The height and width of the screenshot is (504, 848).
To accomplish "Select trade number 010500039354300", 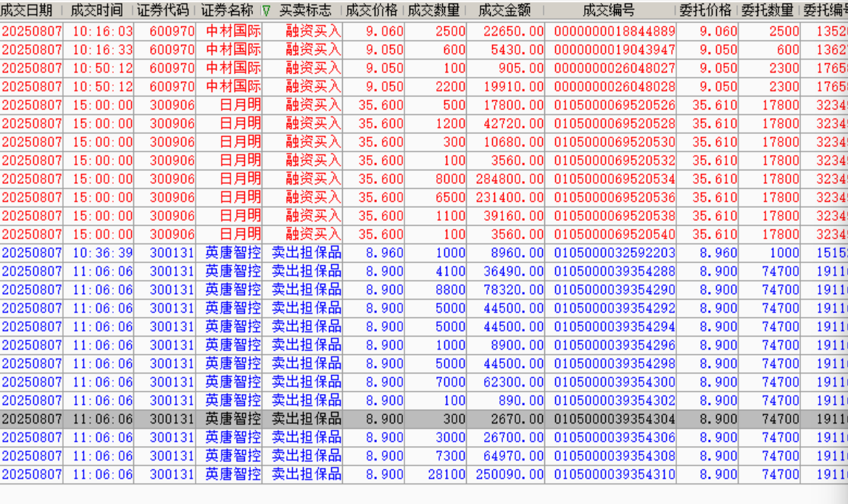I will [x=615, y=382].
